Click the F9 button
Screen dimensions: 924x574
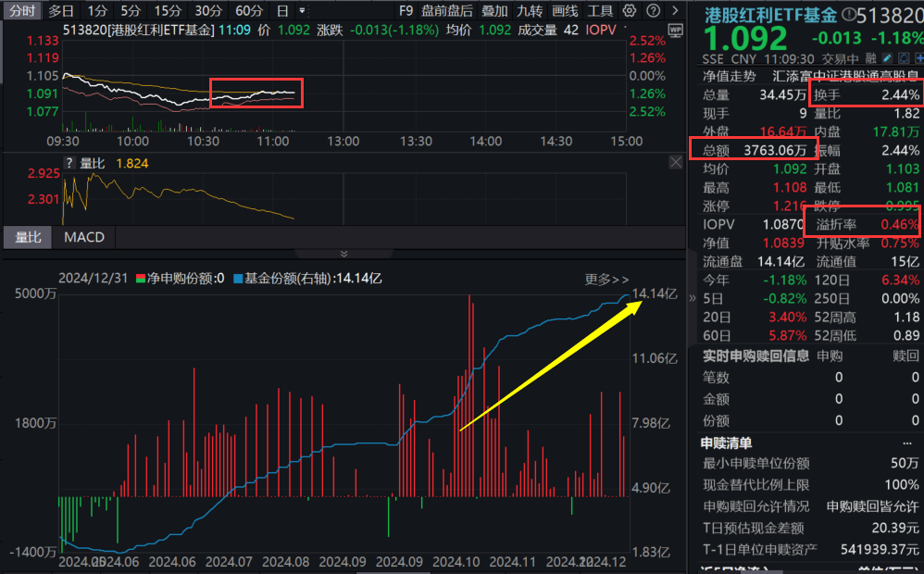click(x=406, y=10)
